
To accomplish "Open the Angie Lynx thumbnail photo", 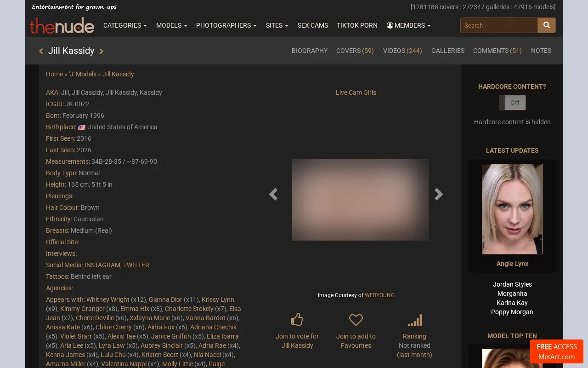I will click(x=512, y=209).
